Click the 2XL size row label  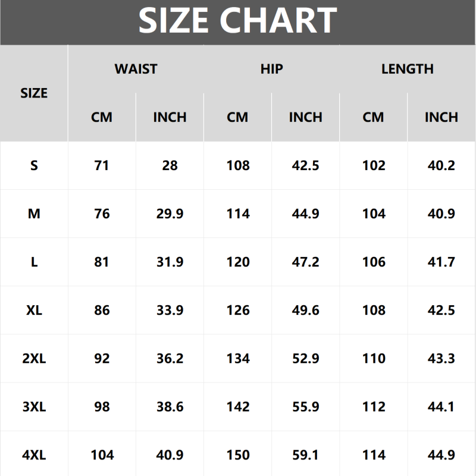pyautogui.click(x=34, y=359)
